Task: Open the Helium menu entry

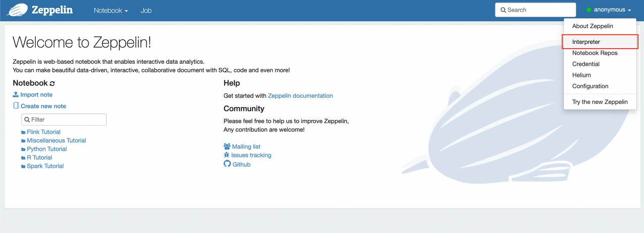Action: [600, 75]
